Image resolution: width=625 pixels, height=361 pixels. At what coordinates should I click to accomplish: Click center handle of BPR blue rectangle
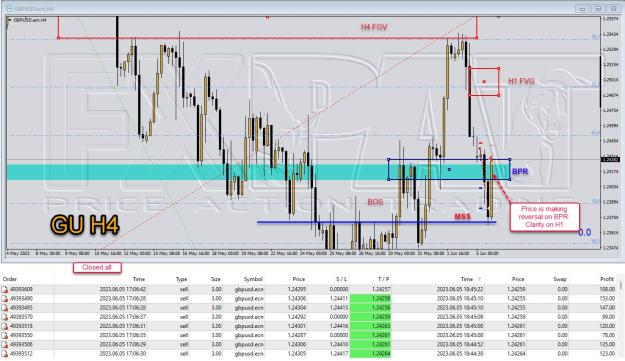[x=449, y=170]
